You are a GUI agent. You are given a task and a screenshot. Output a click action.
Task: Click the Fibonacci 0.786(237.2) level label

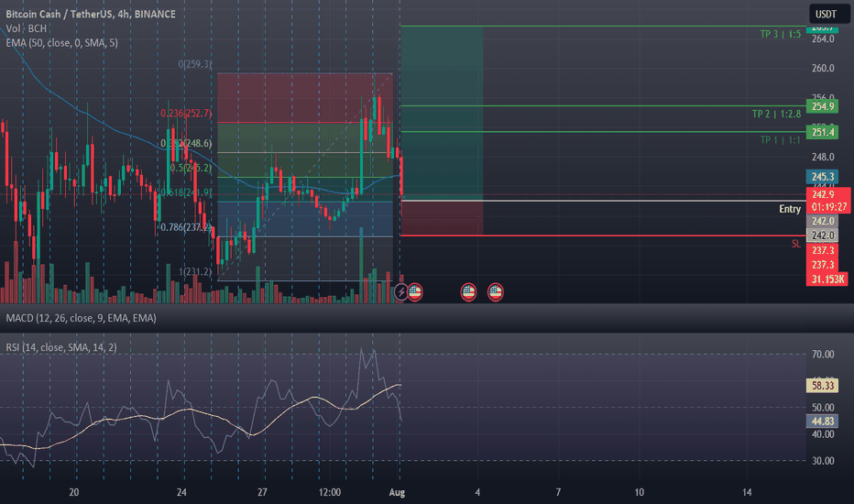[x=186, y=227]
